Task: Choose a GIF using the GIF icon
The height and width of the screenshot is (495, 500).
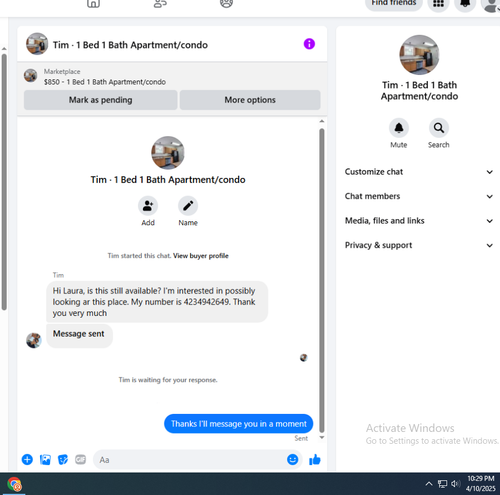Action: [80, 460]
